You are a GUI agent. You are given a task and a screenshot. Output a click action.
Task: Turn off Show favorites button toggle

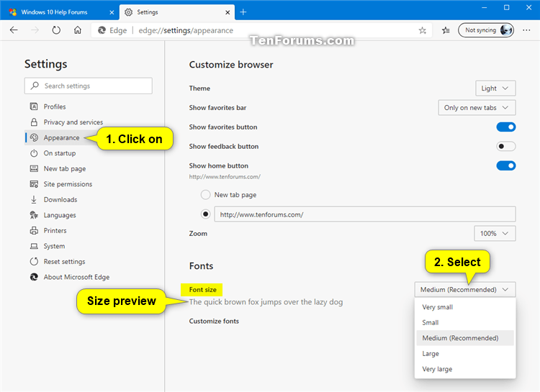coord(506,127)
